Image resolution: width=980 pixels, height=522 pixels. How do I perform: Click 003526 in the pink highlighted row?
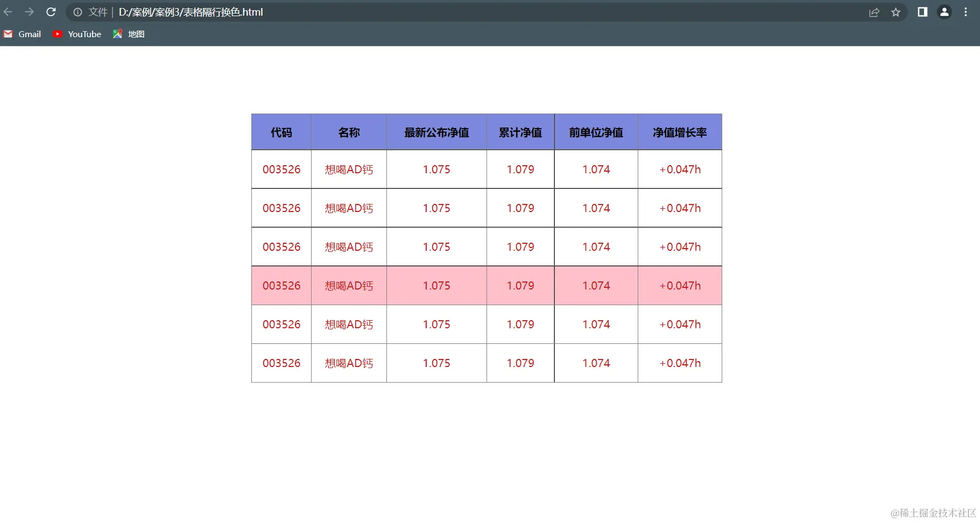tap(281, 286)
